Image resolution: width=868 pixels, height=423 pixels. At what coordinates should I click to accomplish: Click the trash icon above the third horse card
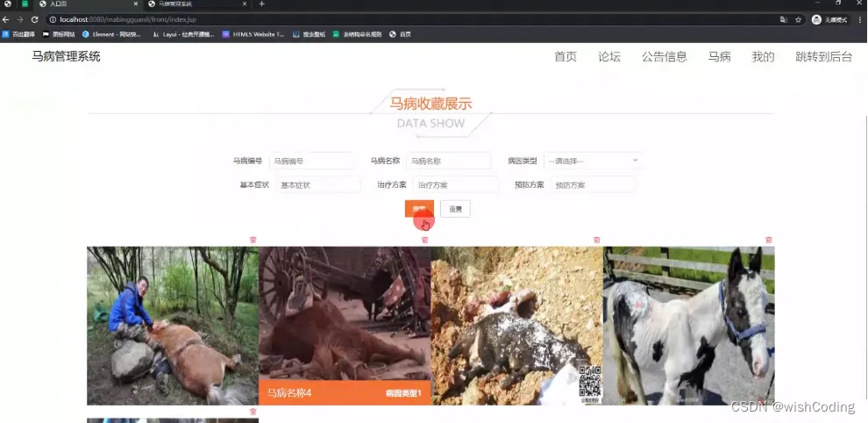click(x=597, y=240)
